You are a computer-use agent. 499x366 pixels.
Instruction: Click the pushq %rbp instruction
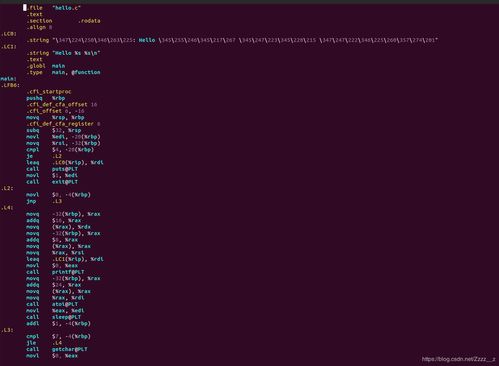(46, 98)
